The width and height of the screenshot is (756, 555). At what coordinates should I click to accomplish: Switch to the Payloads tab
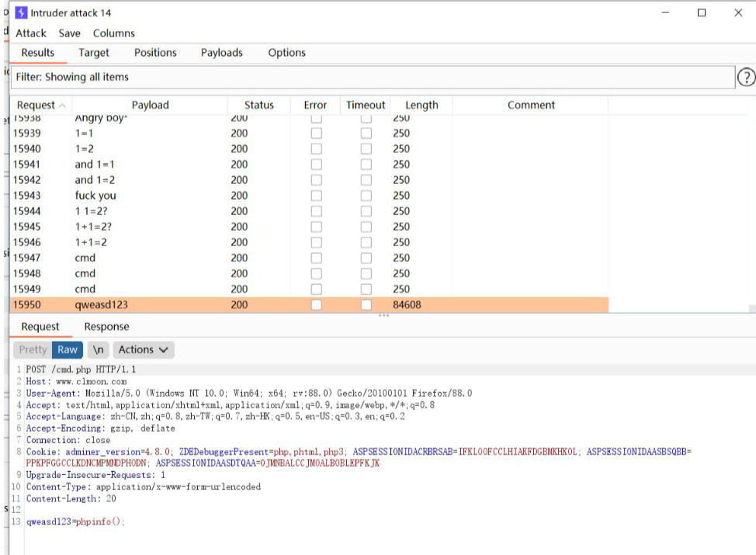click(222, 53)
